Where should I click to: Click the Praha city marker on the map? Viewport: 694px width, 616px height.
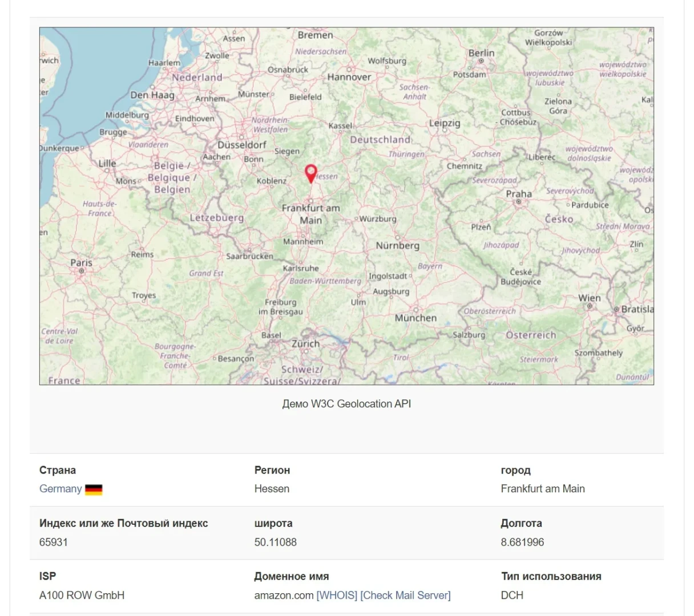coord(518,202)
